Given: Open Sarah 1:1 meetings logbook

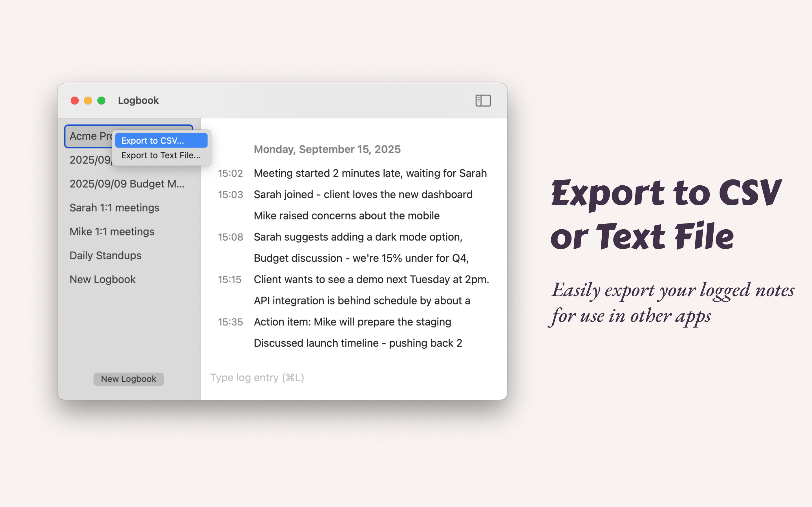Looking at the screenshot, I should pyautogui.click(x=114, y=208).
